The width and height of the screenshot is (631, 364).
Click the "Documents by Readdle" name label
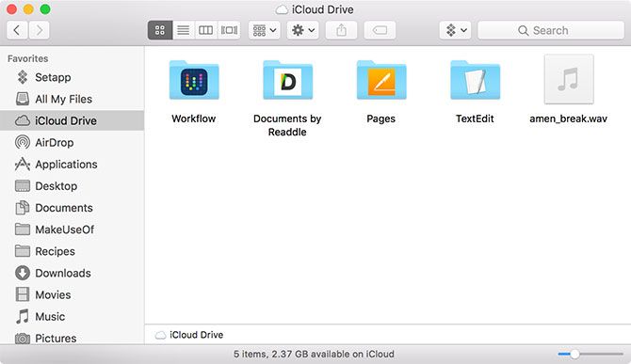point(287,125)
